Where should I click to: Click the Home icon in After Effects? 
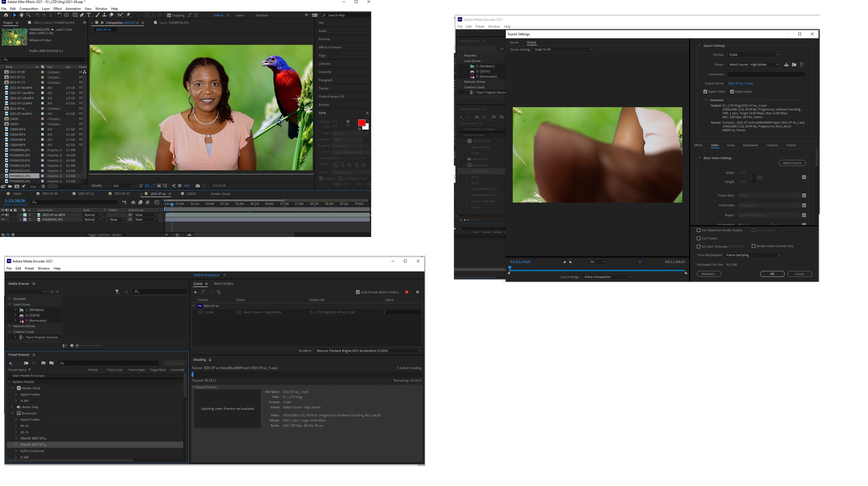(6, 15)
